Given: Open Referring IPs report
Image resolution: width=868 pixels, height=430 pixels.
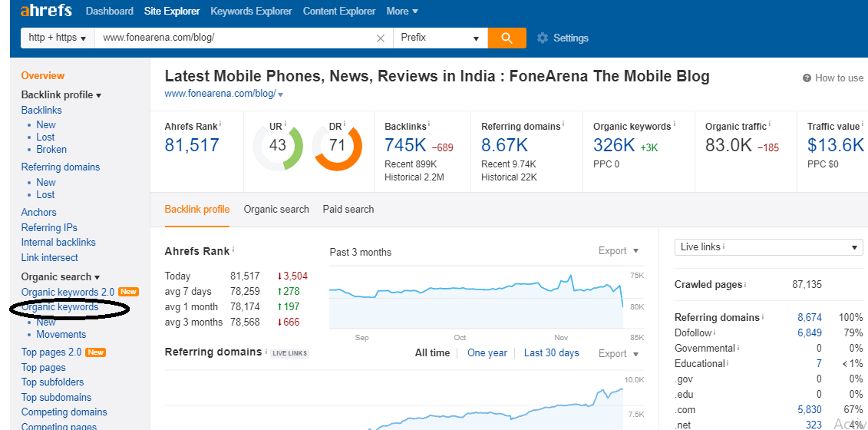Looking at the screenshot, I should (x=49, y=228).
